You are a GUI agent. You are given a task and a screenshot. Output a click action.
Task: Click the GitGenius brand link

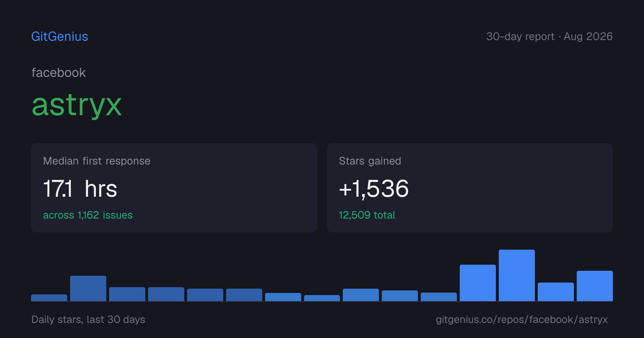[60, 36]
